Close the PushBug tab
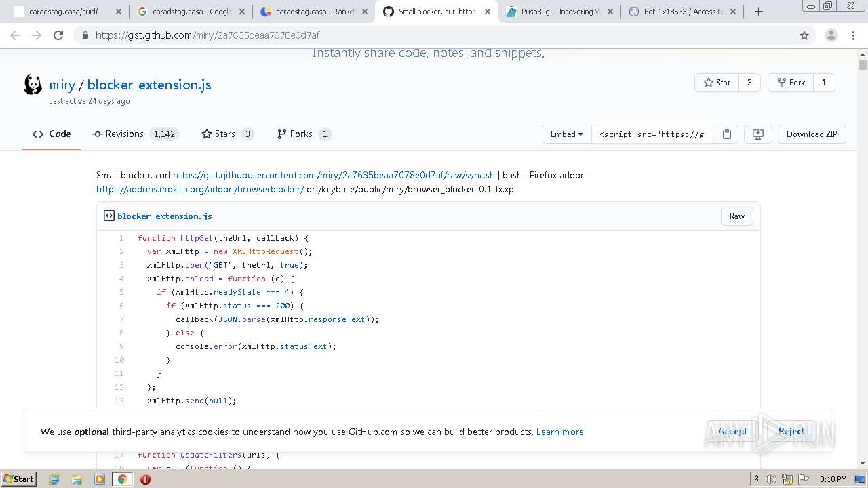868x488 pixels. click(610, 12)
